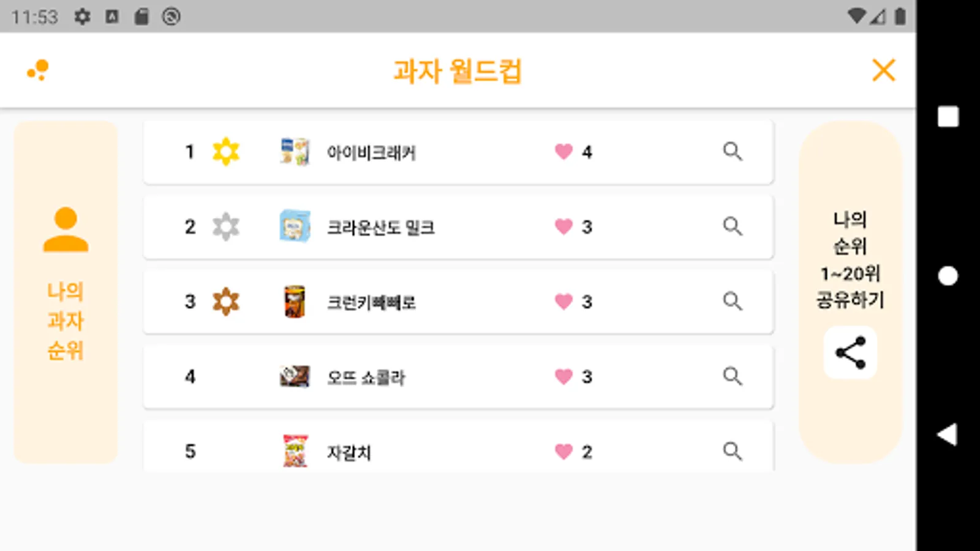The width and height of the screenshot is (980, 551).
Task: Open search for 크런키빼빼로
Action: (x=732, y=301)
